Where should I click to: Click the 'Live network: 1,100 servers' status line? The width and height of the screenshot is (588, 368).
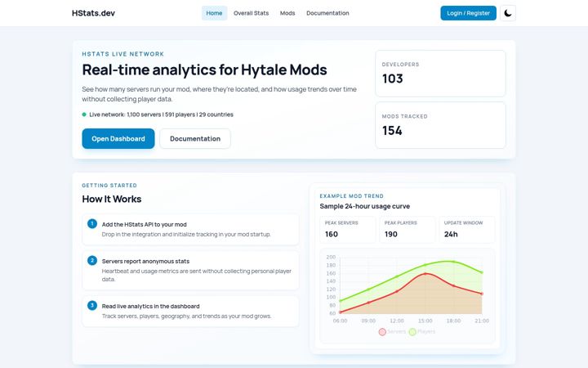[x=161, y=114]
